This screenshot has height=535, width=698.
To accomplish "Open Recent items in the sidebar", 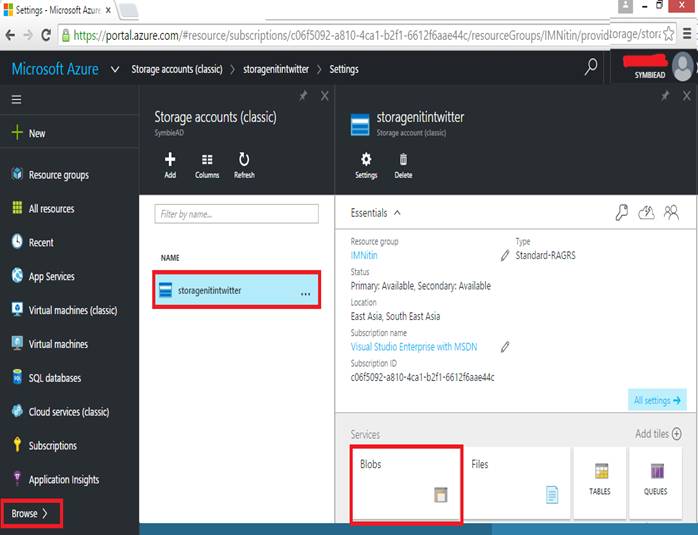I will pos(41,243).
